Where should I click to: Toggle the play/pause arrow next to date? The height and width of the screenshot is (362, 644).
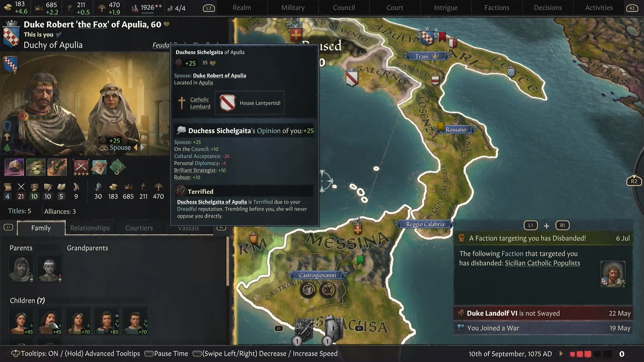tap(561, 354)
